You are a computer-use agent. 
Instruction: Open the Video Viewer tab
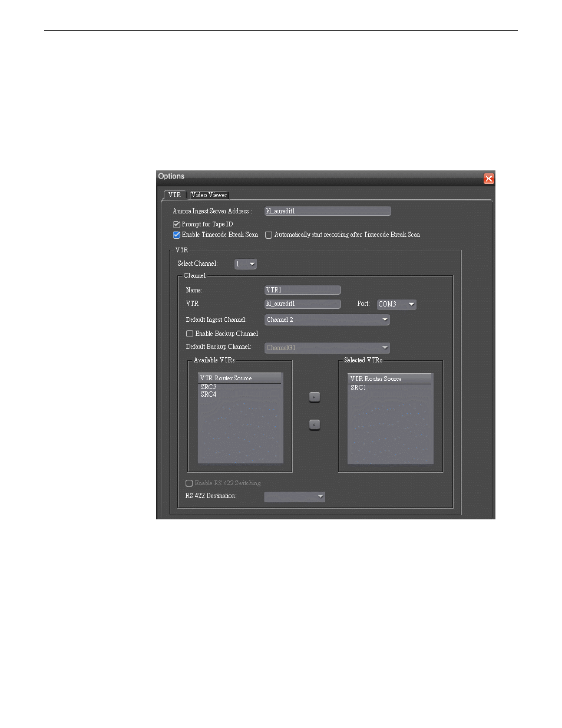coord(209,195)
